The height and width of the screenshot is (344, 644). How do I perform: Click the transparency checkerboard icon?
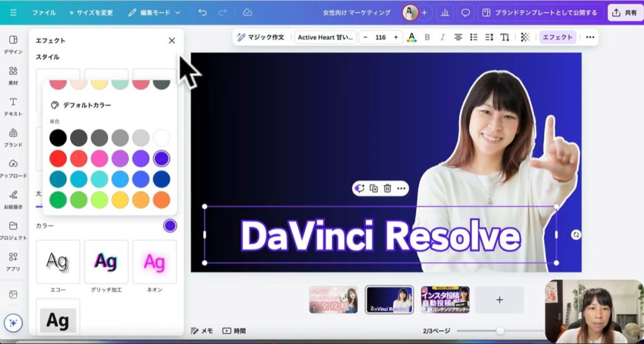525,37
